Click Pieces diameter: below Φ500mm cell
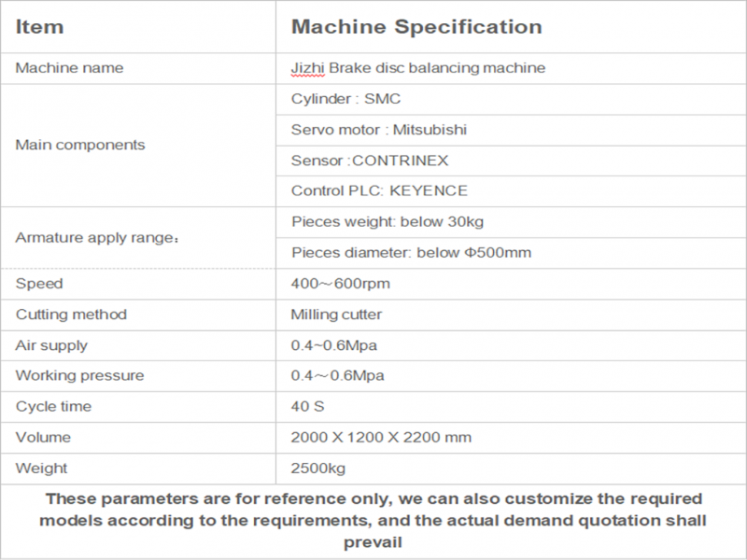 [412, 253]
